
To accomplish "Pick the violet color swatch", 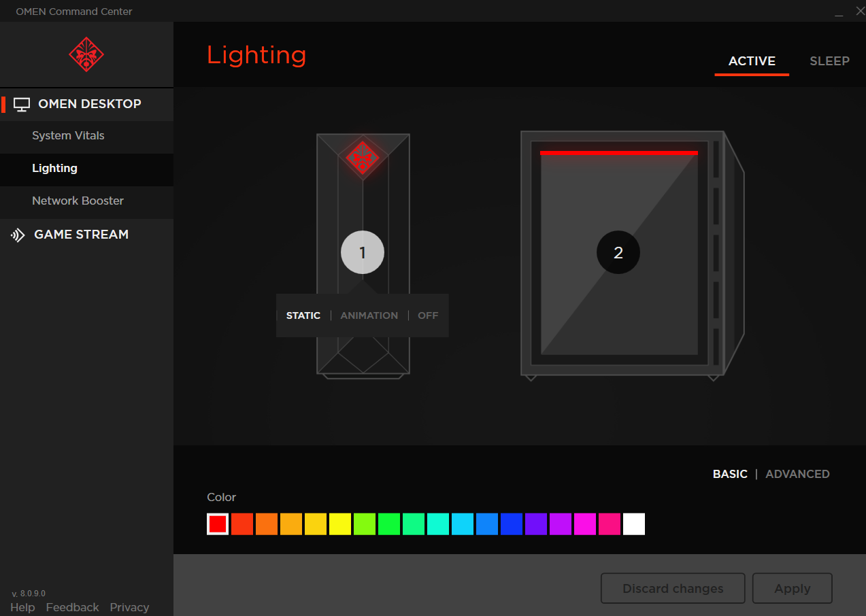I will pos(536,524).
